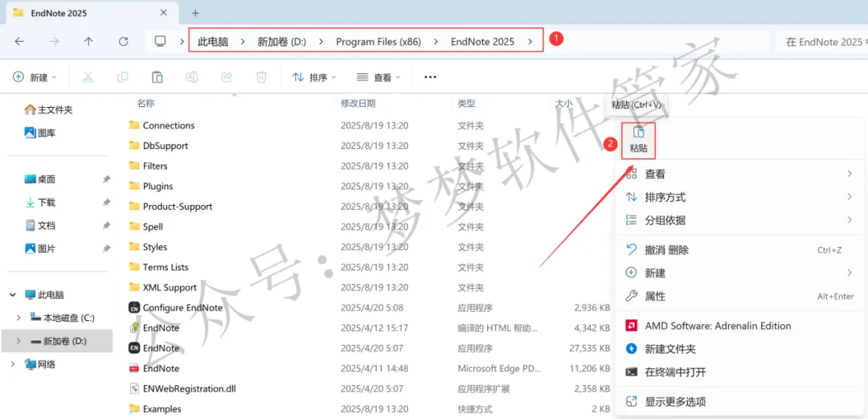
Task: Click the monitor icon in address bar
Action: [161, 42]
